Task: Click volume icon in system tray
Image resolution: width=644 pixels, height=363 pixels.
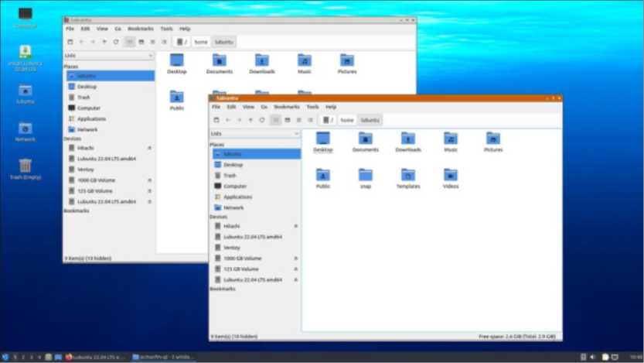Action: point(592,357)
